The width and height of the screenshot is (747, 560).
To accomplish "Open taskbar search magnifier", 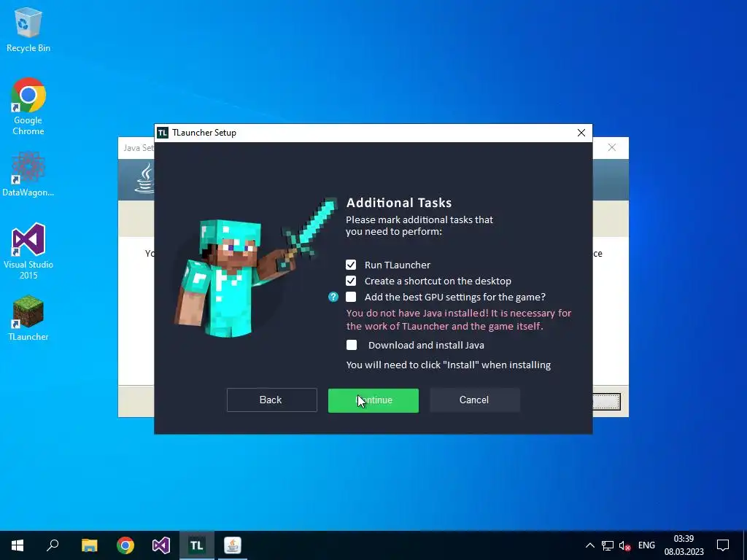I will coord(53,545).
